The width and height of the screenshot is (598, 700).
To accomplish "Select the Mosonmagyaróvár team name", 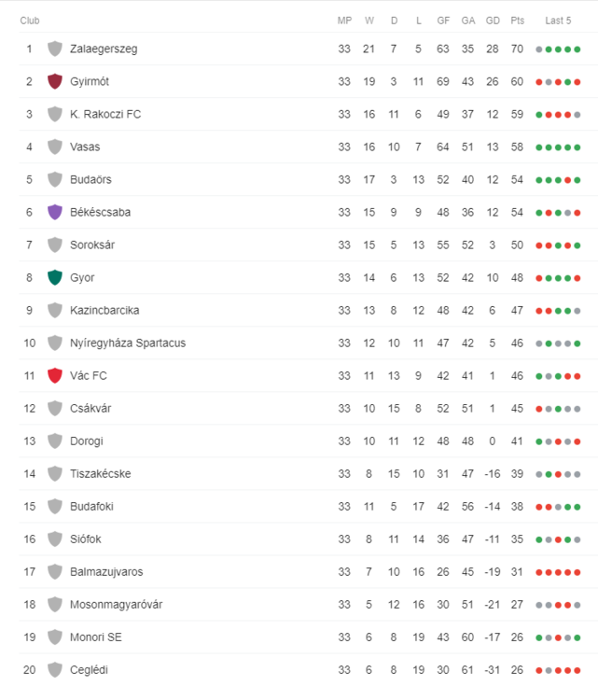I will point(117,604).
